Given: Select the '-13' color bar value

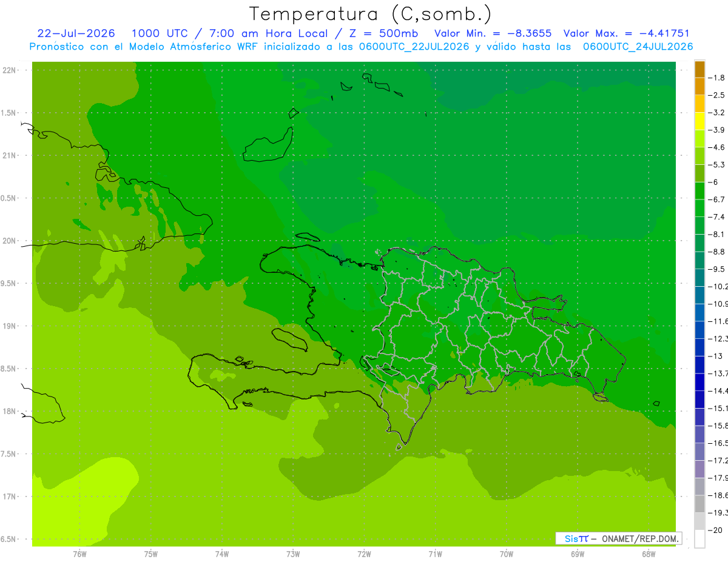Looking at the screenshot, I should point(716,356).
